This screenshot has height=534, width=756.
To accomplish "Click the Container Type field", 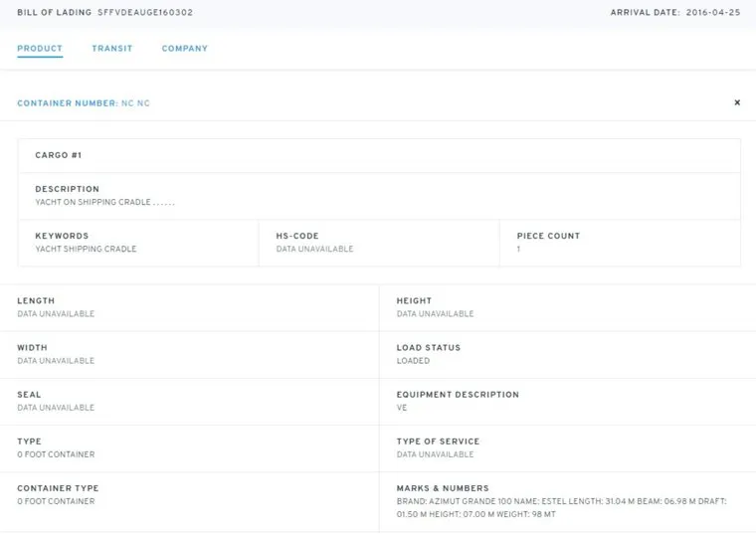I will tap(58, 494).
